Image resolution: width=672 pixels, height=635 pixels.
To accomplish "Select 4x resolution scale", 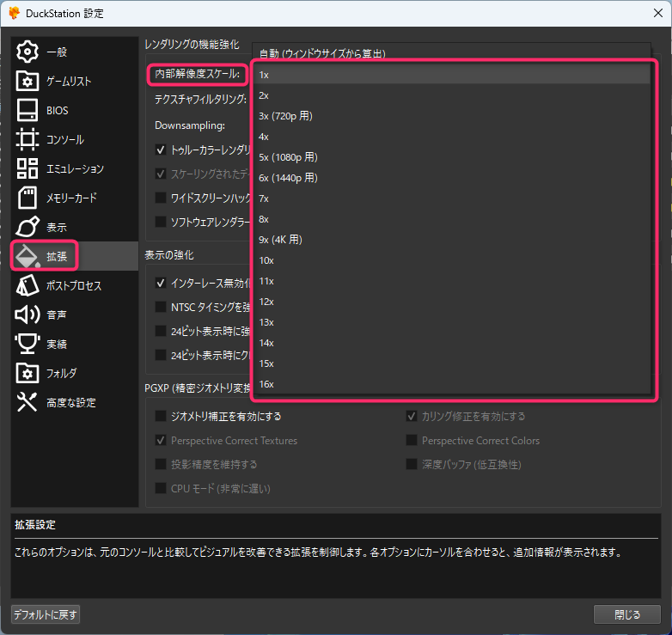I will [452, 137].
